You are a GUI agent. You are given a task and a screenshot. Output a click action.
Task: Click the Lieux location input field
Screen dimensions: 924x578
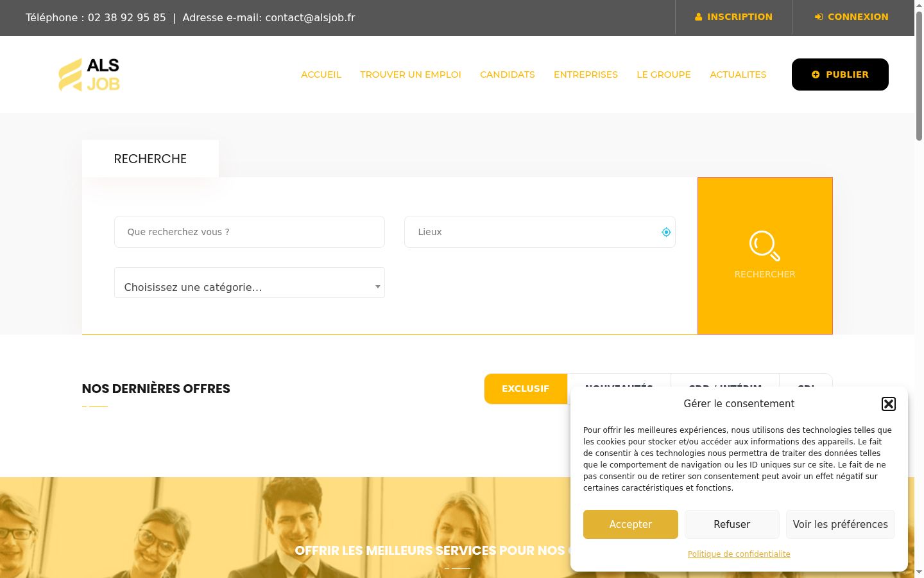click(540, 232)
